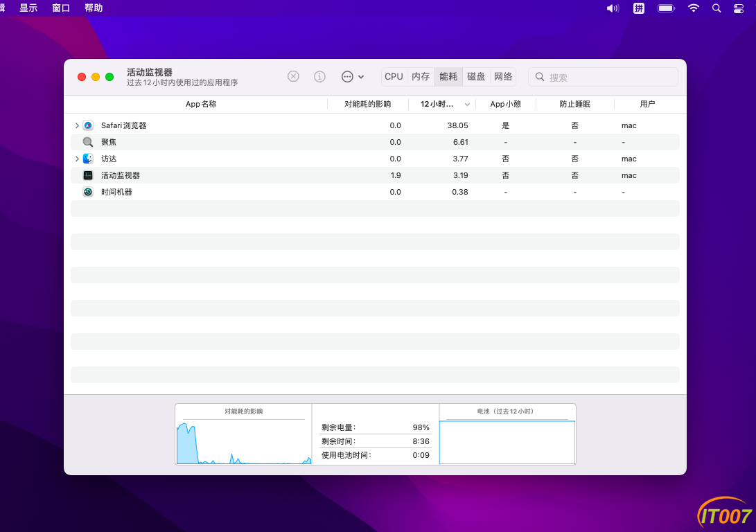Select the Safari浏览器 row name
Image resolution: width=756 pixels, height=532 pixels.
click(123, 125)
